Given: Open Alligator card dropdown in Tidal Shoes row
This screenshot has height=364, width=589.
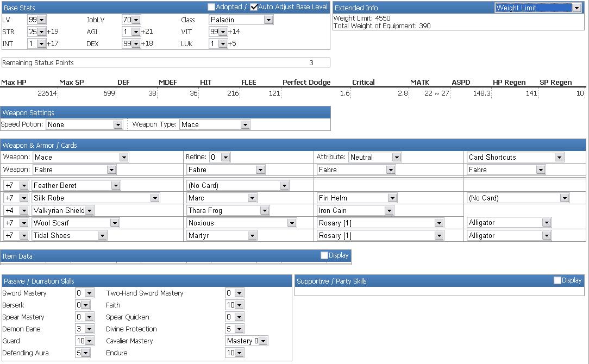Looking at the screenshot, I should pos(509,236).
